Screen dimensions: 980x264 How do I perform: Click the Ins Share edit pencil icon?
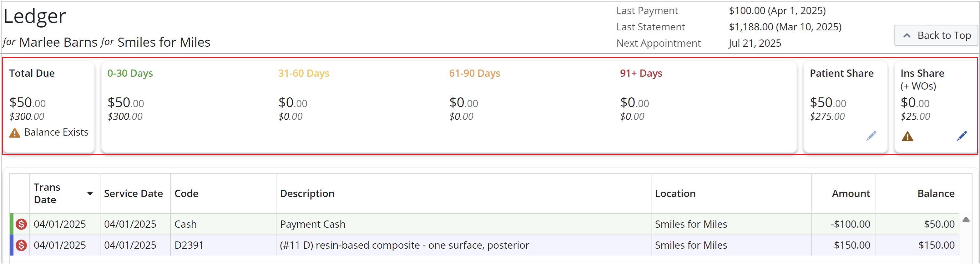[962, 136]
